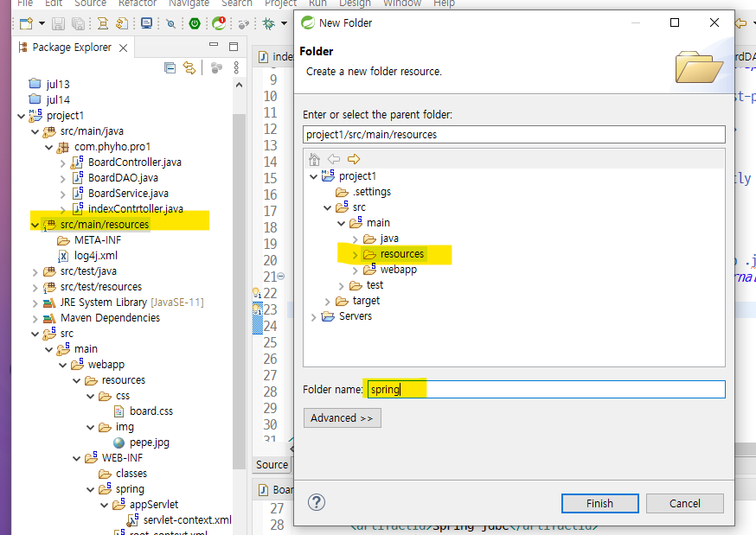756x535 pixels.
Task: Click the parent folder path field
Action: pyautogui.click(x=514, y=134)
